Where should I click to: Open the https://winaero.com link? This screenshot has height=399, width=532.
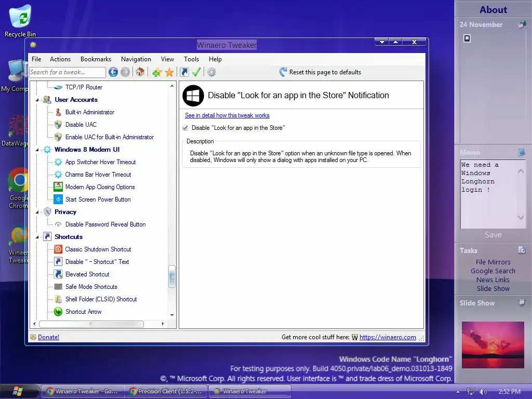[x=388, y=337]
